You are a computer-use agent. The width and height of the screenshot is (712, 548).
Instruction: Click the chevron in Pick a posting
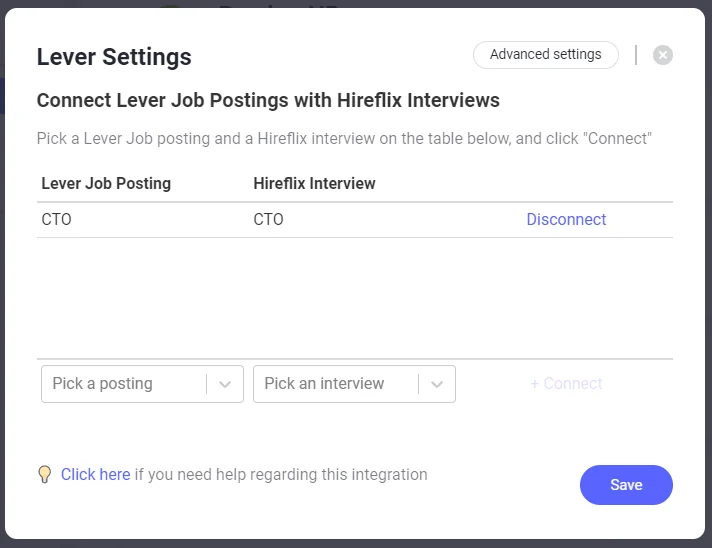pyautogui.click(x=225, y=385)
